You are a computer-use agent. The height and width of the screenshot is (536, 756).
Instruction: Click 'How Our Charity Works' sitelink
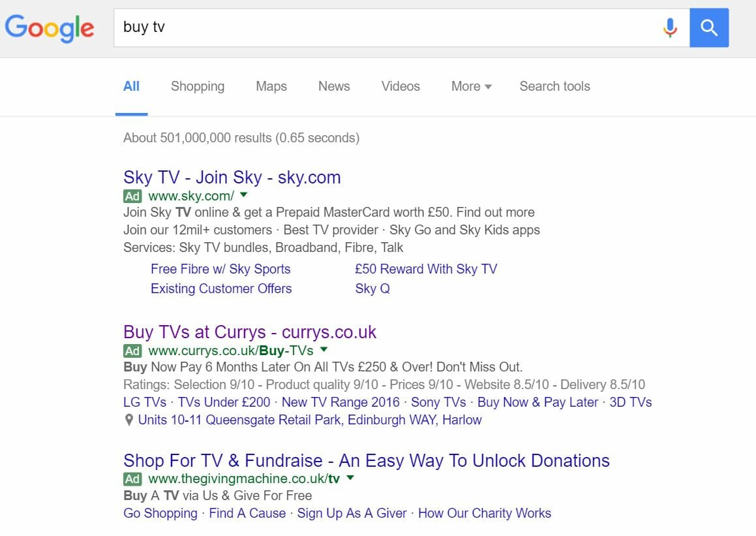pos(485,513)
